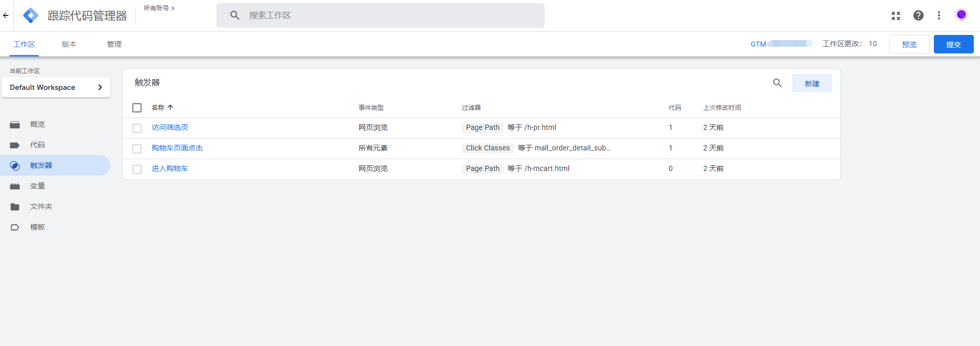The width and height of the screenshot is (980, 346).
Task: Open 模板 in the sidebar
Action: (37, 227)
